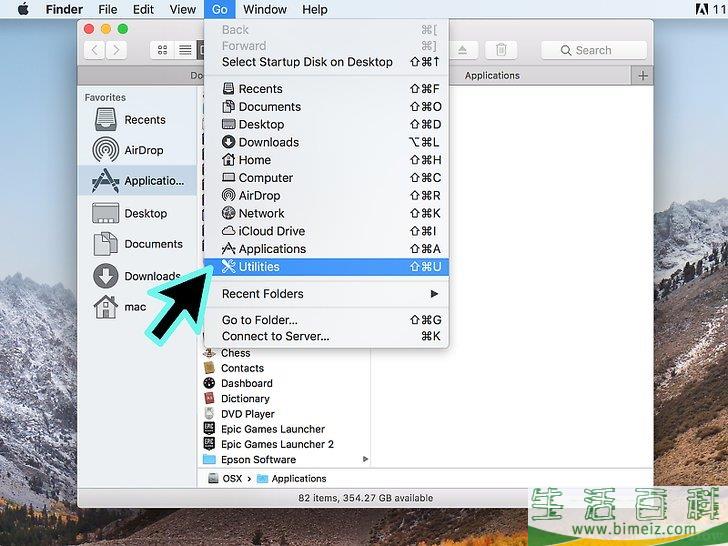Choose Desktop from the Go menu
The width and height of the screenshot is (728, 546).
326,124
